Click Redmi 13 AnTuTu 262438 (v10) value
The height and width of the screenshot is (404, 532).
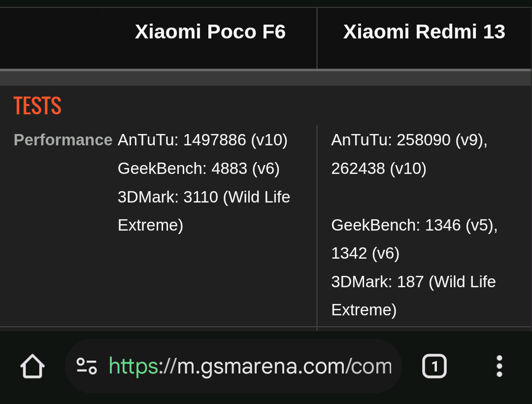click(x=378, y=168)
